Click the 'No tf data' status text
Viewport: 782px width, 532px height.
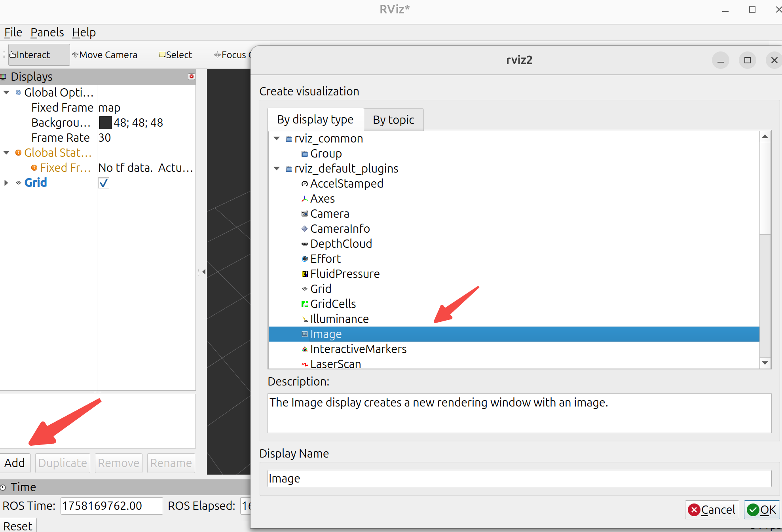coord(146,168)
